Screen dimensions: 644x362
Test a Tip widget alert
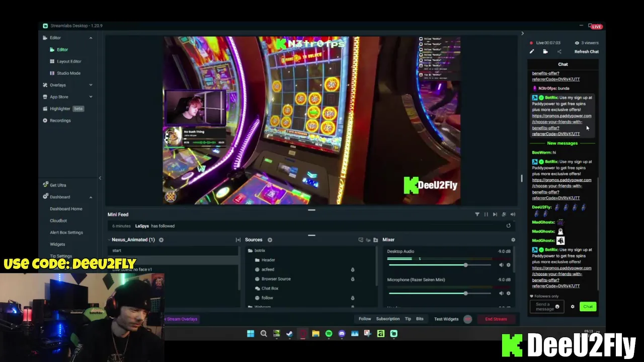[x=408, y=319]
